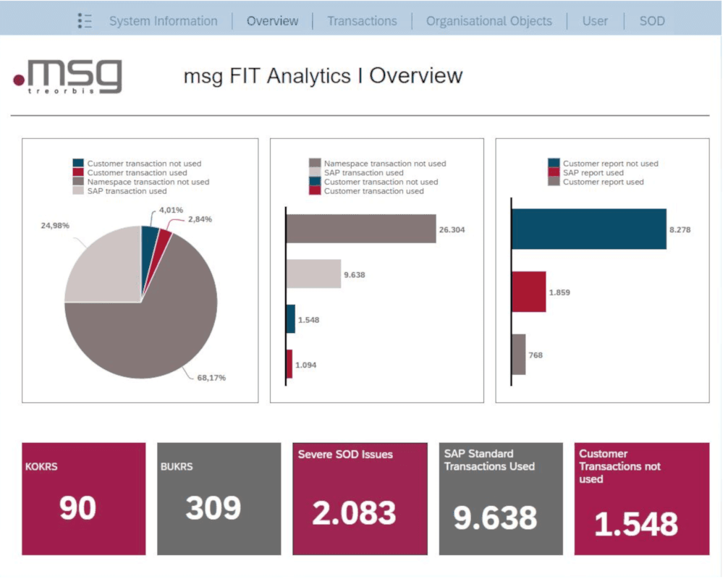Select the blue 4,01% pie slice
The width and height of the screenshot is (728, 587).
tap(149, 250)
